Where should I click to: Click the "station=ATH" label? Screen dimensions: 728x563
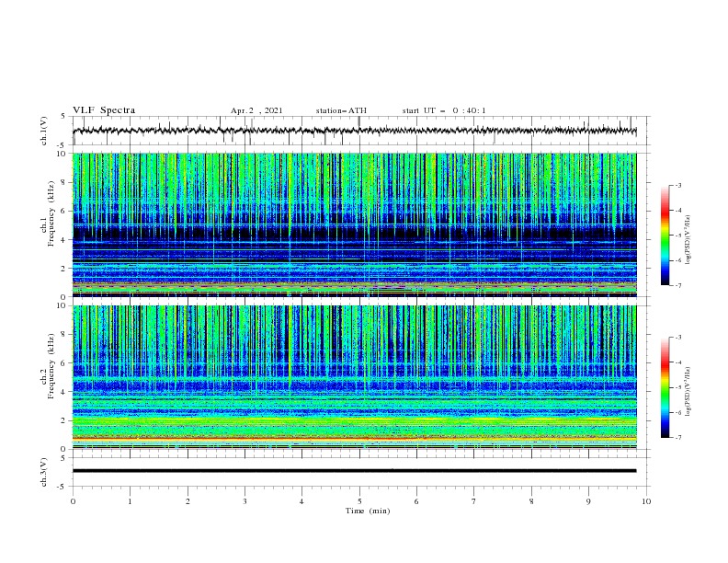pos(341,110)
